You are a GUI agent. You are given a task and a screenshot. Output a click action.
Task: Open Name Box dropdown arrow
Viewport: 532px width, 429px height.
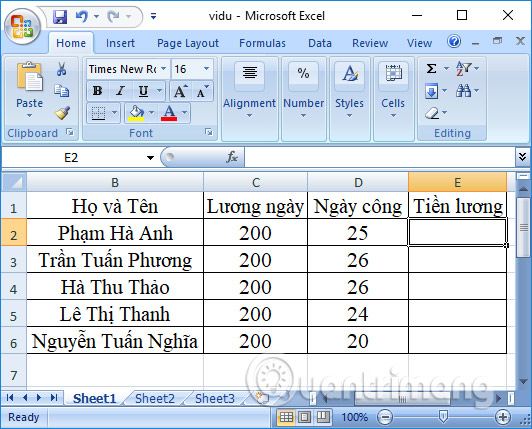(150, 157)
